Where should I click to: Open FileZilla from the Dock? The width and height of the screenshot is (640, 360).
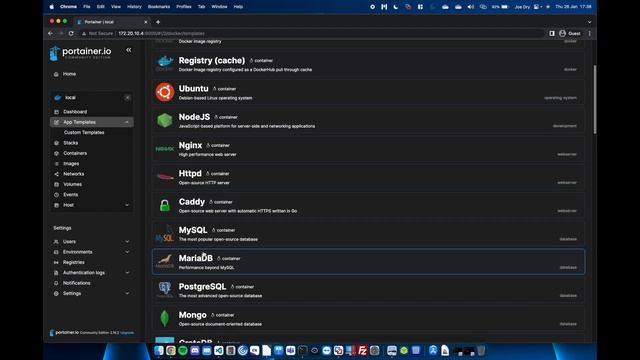(x=362, y=351)
